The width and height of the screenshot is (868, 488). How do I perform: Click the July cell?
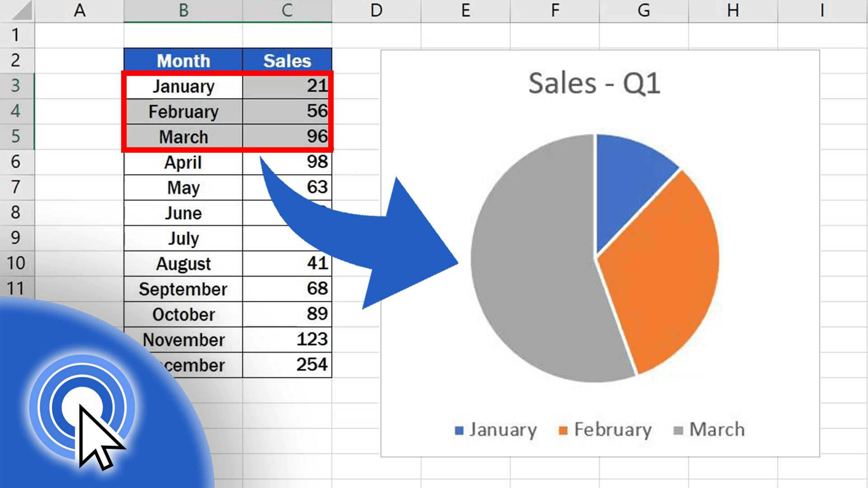183,238
